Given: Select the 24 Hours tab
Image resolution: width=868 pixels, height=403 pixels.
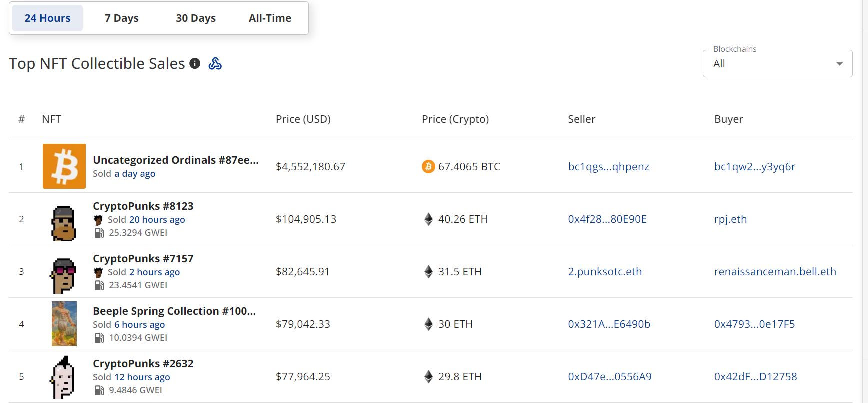Looking at the screenshot, I should 47,18.
